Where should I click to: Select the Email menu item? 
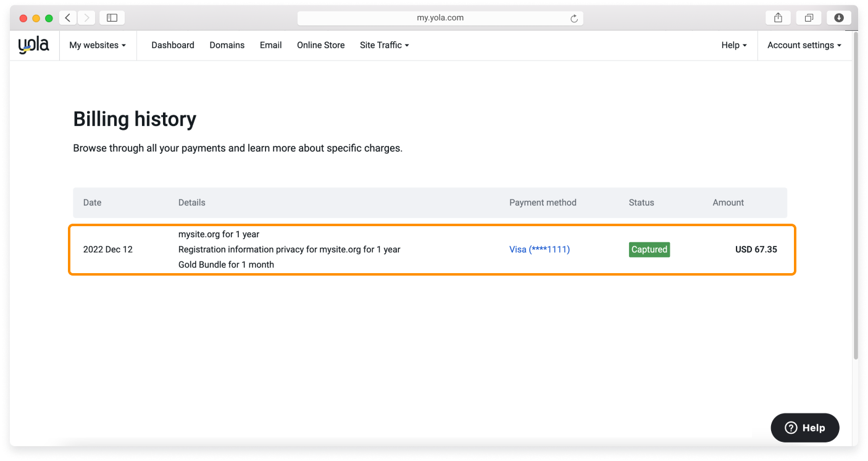(270, 44)
